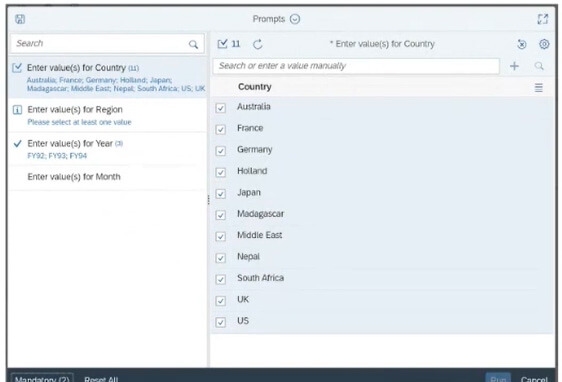Click the magnifier in left Search box
The width and height of the screenshot is (562, 382).
tap(193, 44)
